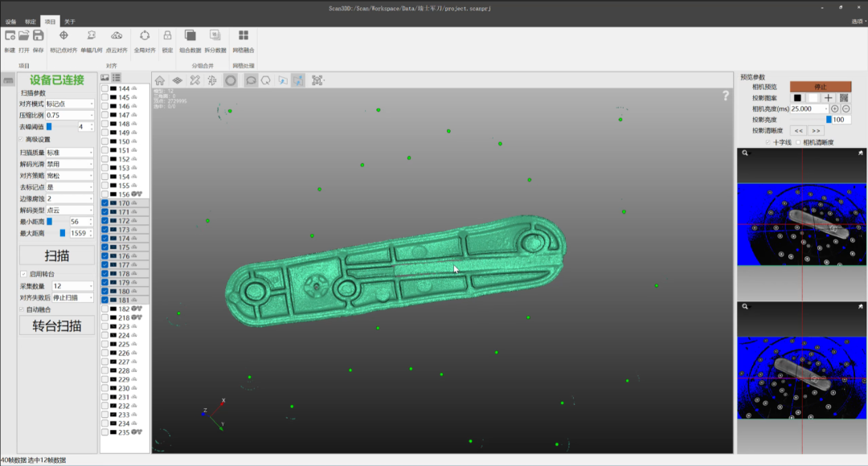
Task: Select the lasso selection tool
Action: (x=251, y=81)
